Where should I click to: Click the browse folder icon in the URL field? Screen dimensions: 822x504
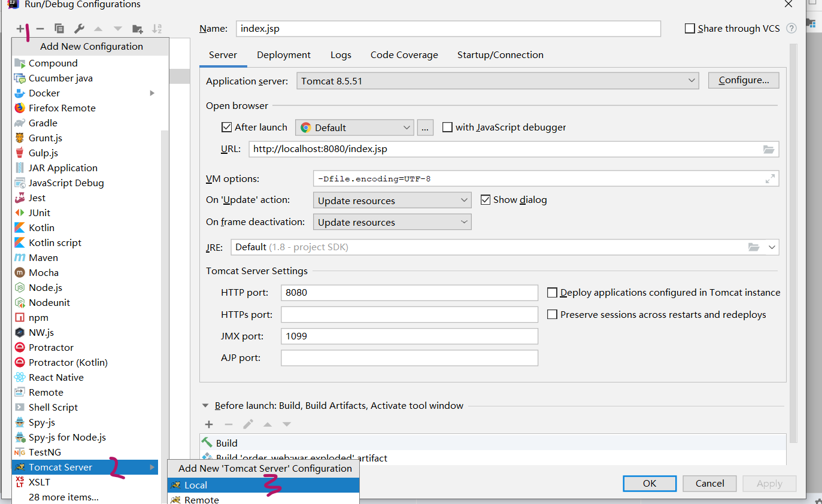click(769, 149)
